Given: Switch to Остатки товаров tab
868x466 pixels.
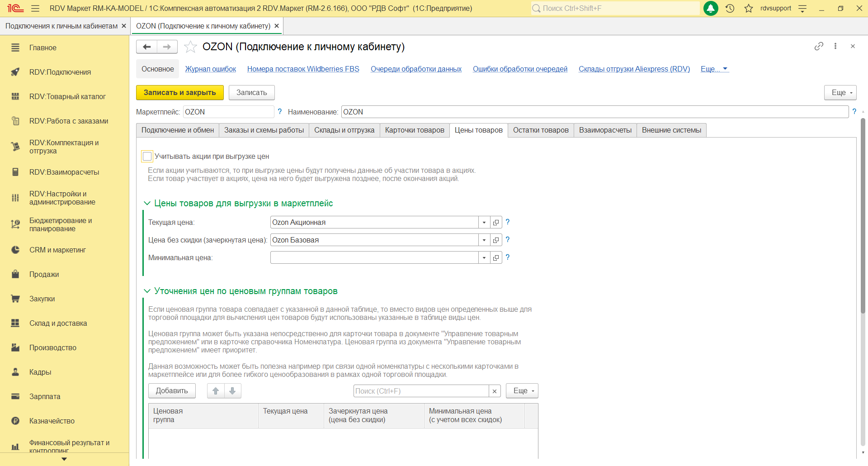Looking at the screenshot, I should [x=541, y=130].
